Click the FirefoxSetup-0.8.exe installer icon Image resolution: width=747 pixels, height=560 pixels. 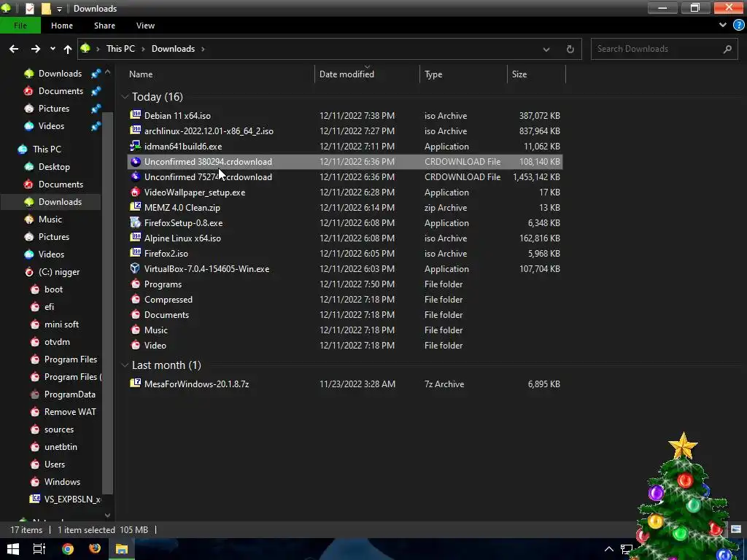(x=136, y=222)
